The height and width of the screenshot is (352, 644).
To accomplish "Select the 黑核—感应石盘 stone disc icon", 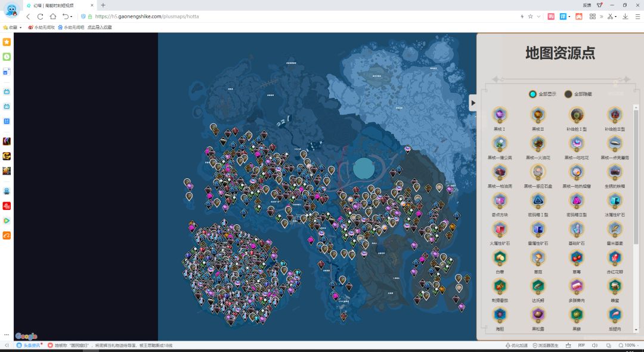I will (538, 172).
